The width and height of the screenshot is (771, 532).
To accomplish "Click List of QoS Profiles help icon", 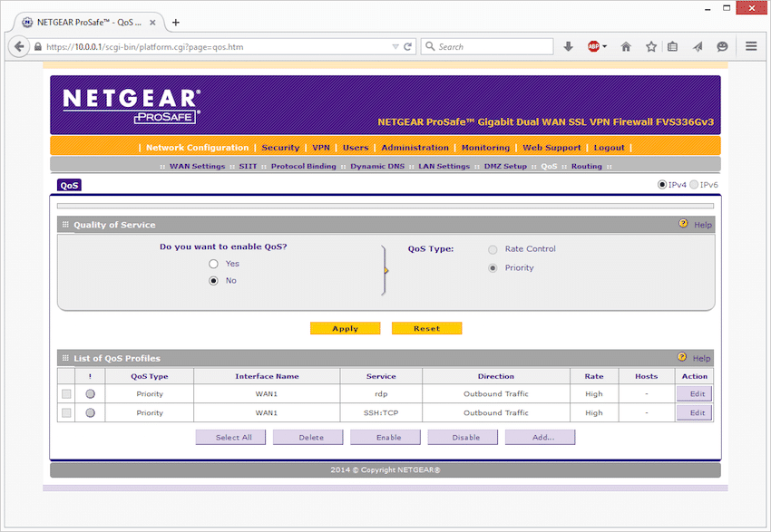I will [x=681, y=357].
